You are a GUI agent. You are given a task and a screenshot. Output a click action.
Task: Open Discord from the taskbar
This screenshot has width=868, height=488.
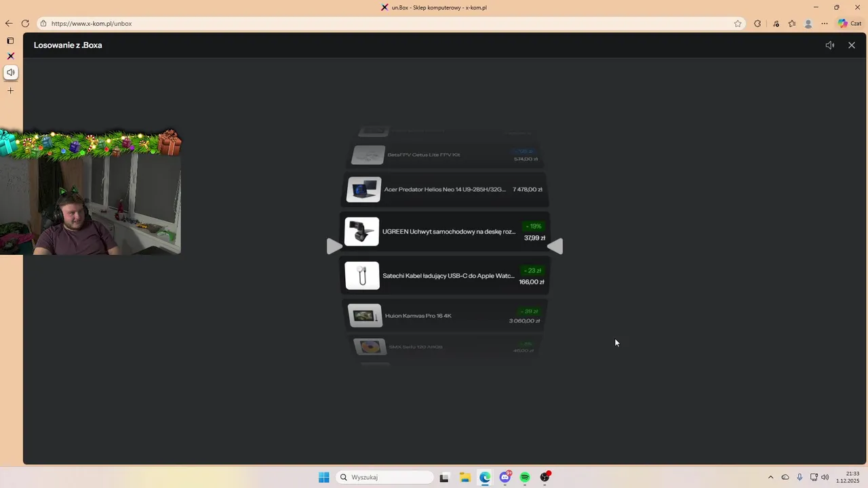click(505, 477)
